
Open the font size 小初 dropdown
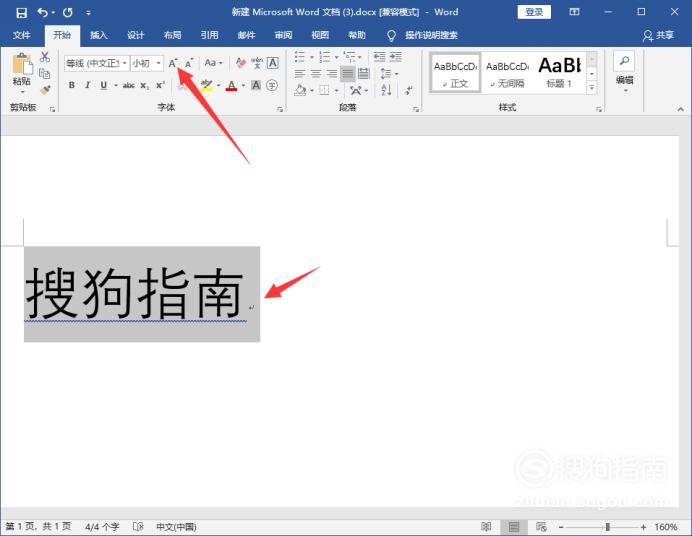tap(158, 64)
